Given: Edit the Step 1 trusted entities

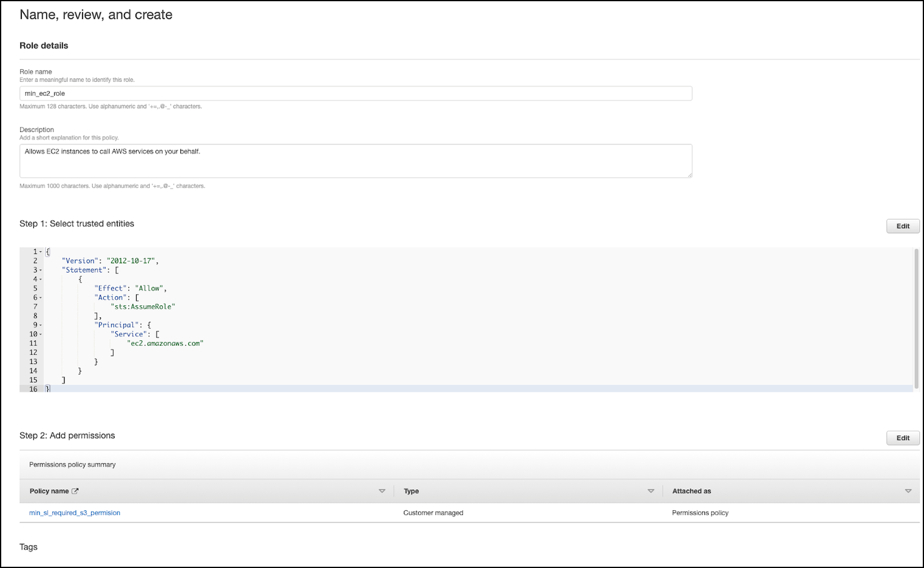Looking at the screenshot, I should click(x=903, y=226).
